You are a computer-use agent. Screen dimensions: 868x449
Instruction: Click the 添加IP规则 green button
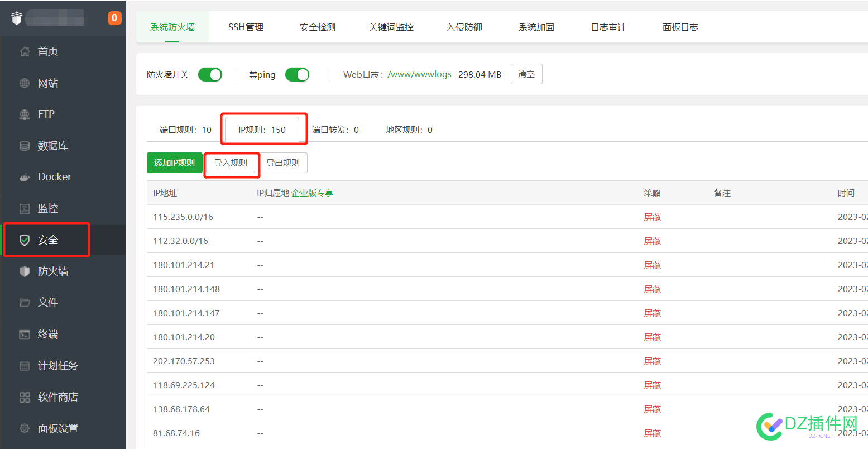pyautogui.click(x=175, y=163)
